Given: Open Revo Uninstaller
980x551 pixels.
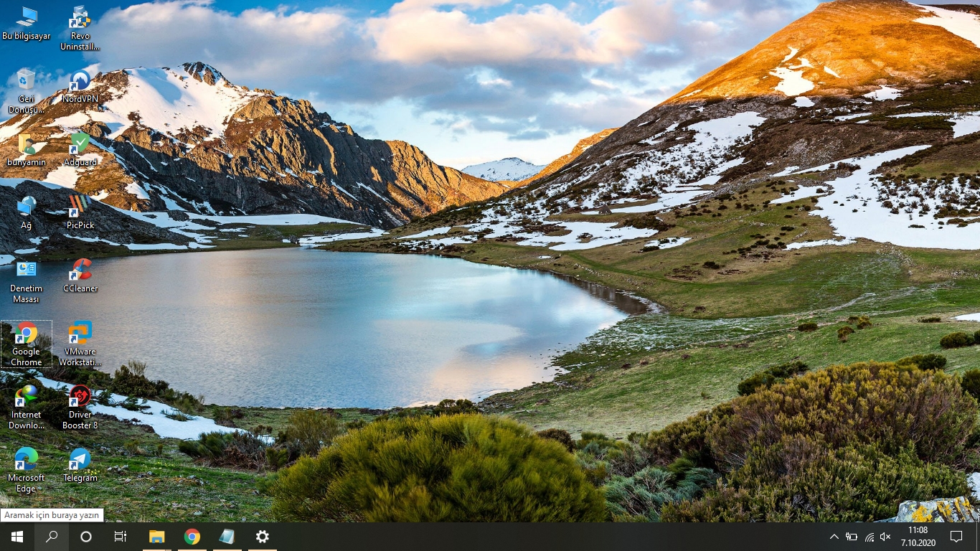Looking at the screenshot, I should click(80, 17).
